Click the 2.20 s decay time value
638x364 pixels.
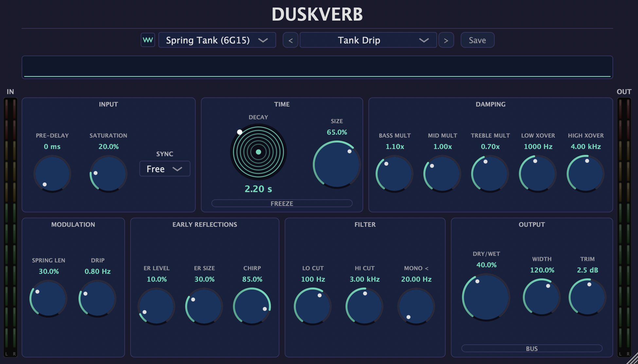[258, 189]
